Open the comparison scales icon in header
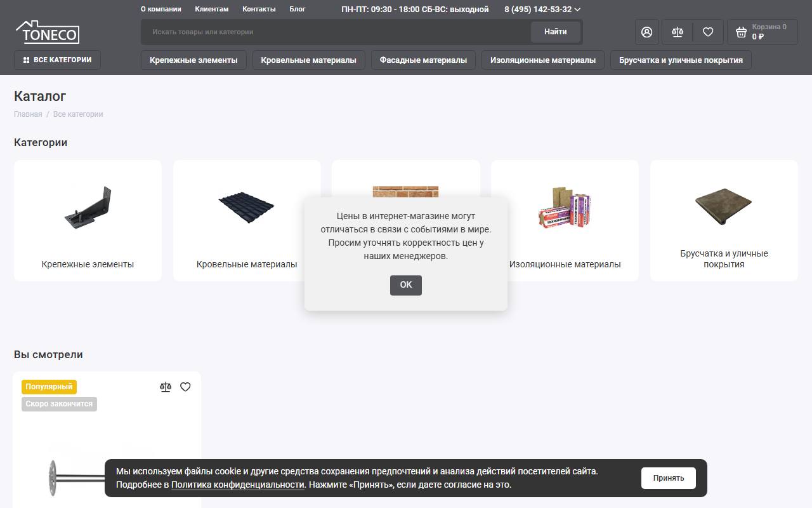812x508 pixels. (678, 32)
